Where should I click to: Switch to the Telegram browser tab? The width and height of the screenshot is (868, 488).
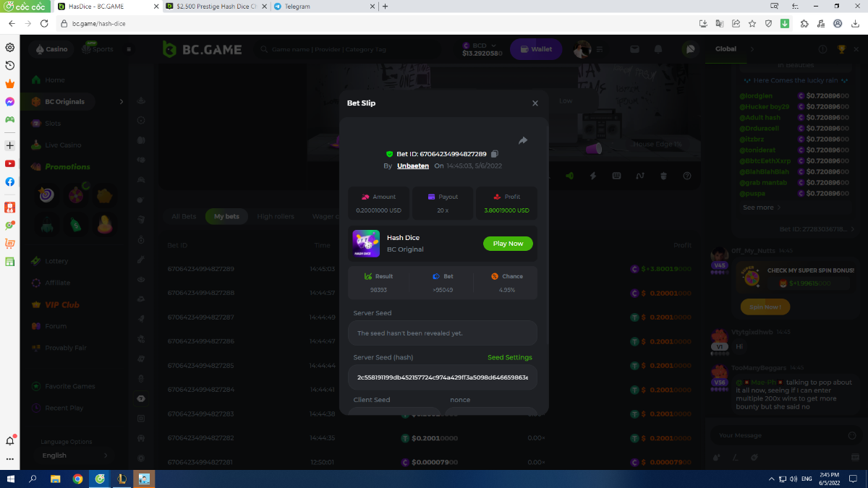click(323, 7)
